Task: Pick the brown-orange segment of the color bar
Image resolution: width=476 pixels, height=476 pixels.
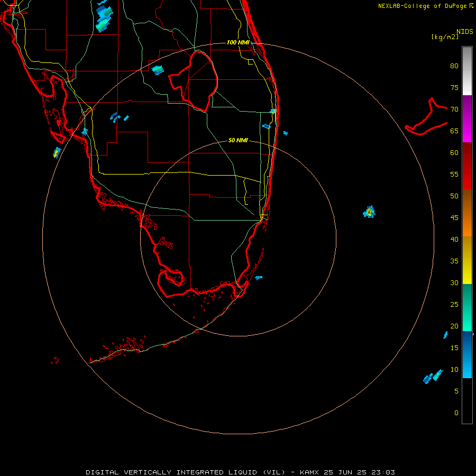Action: (467, 213)
